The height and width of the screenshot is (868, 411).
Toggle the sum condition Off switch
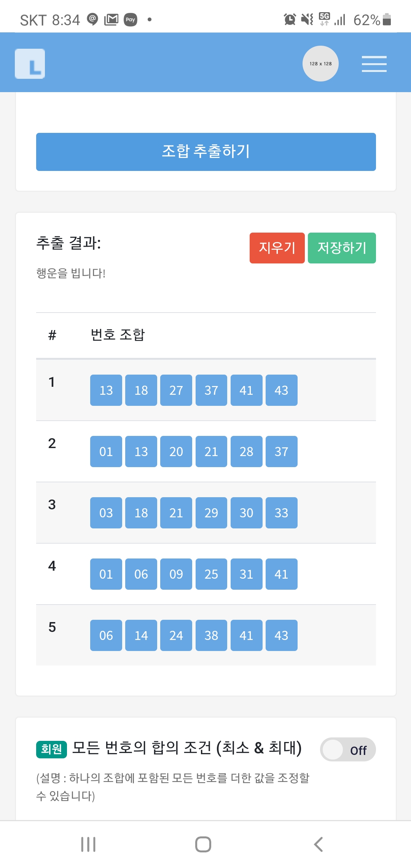tap(348, 750)
